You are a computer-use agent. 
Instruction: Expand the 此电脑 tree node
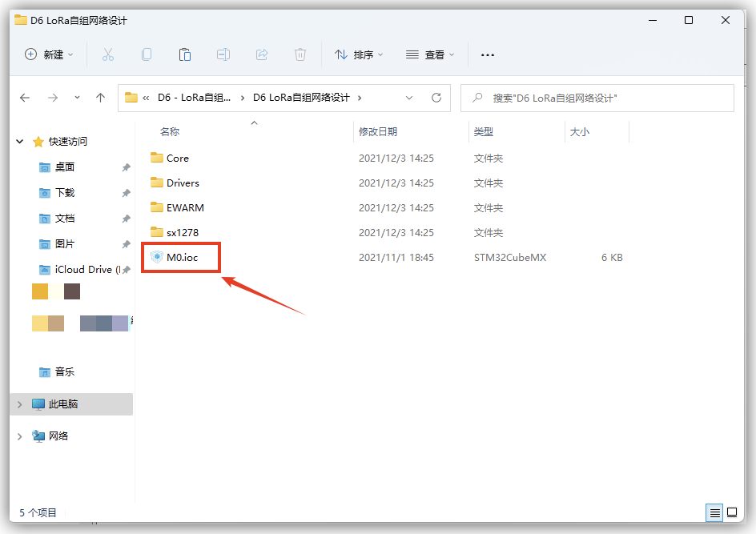tap(18, 404)
